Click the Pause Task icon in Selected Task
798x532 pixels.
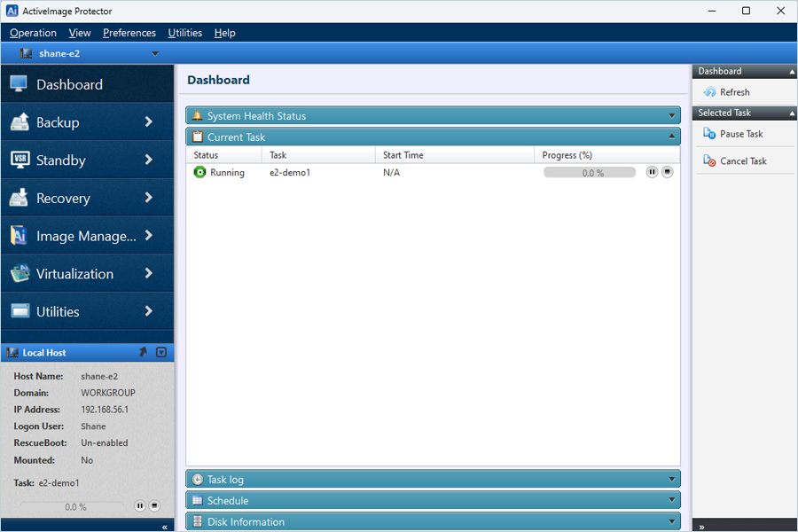click(x=709, y=133)
